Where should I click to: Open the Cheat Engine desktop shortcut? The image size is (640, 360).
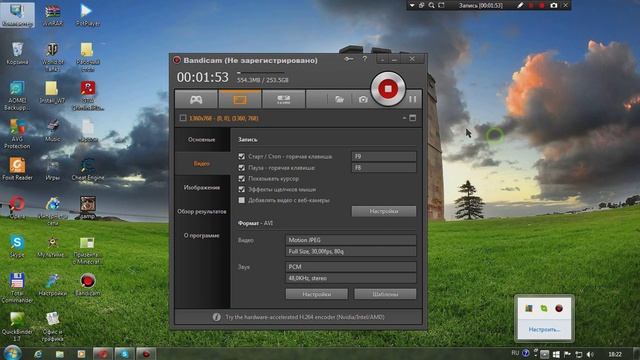[x=88, y=169]
